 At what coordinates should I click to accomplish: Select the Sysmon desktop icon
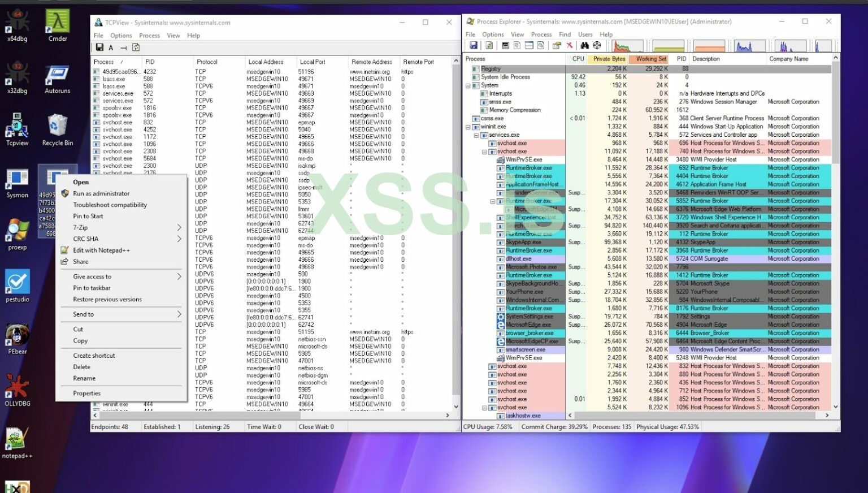pos(17,183)
